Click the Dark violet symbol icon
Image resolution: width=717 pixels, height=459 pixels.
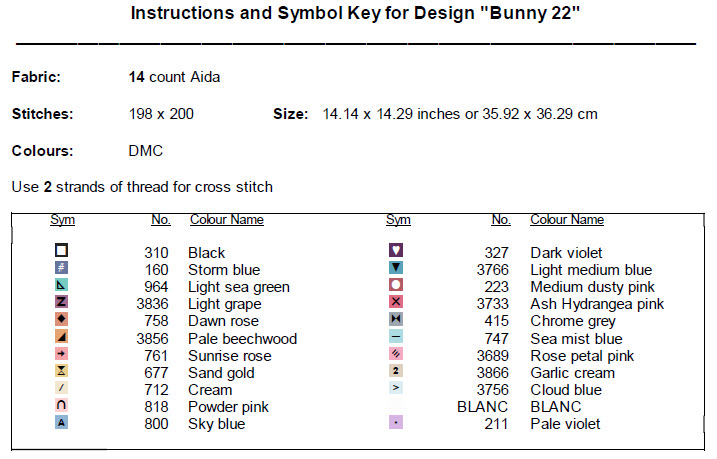click(x=396, y=251)
